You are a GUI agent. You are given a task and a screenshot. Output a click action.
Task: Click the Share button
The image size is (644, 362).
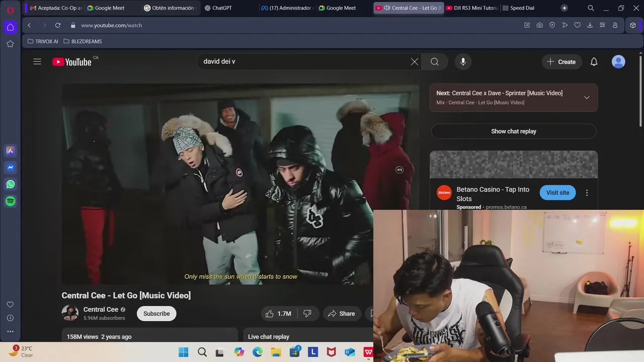coord(342,313)
